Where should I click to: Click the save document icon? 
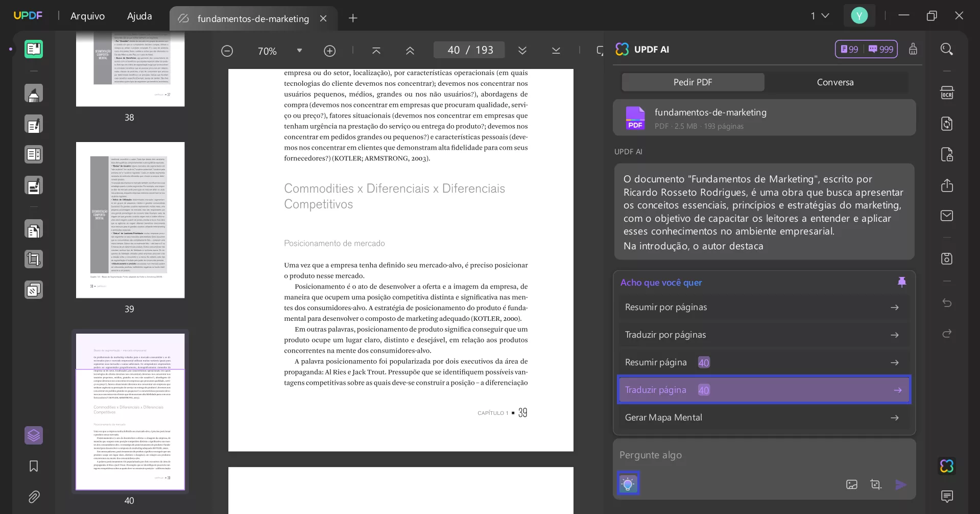pos(946,259)
